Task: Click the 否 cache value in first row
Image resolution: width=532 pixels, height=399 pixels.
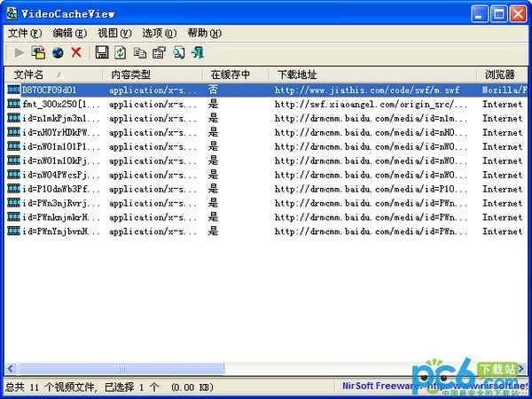Action: 213,90
